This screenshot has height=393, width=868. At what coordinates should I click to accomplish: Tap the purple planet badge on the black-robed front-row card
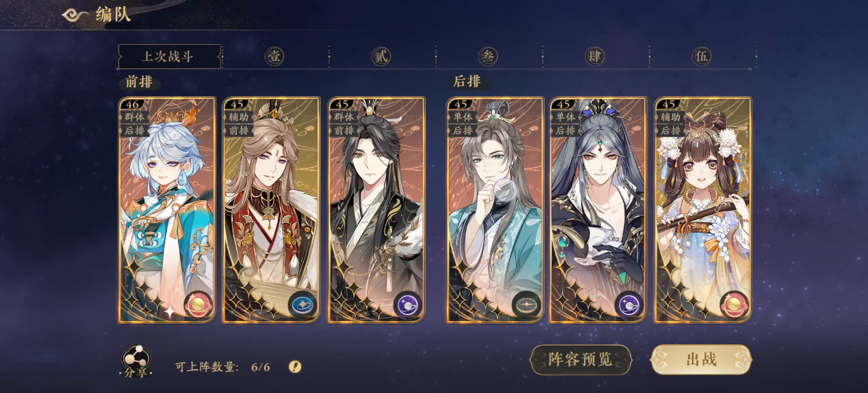pyautogui.click(x=408, y=305)
